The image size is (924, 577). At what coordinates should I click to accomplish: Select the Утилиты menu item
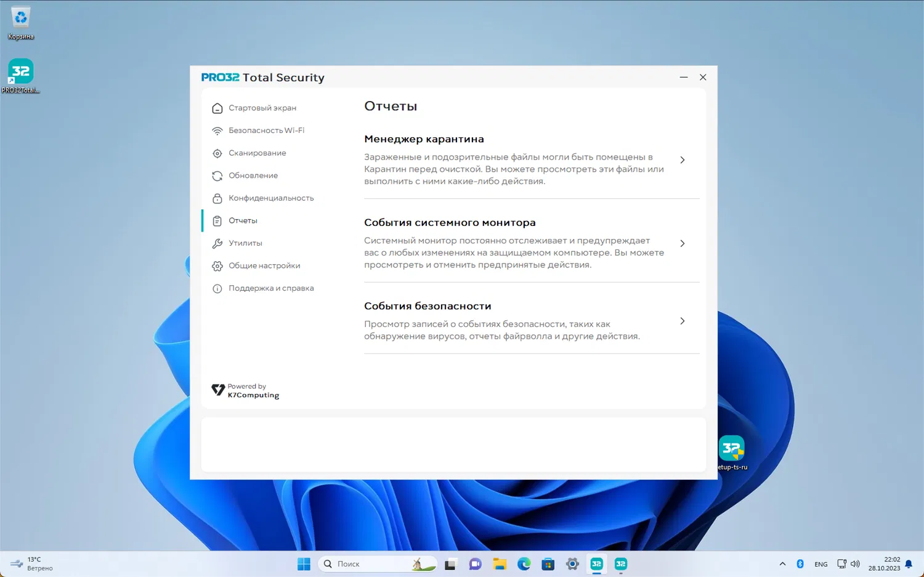click(245, 243)
